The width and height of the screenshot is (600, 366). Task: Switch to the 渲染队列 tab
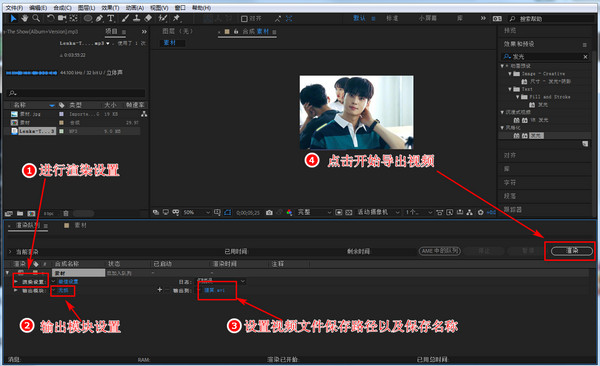(x=28, y=225)
